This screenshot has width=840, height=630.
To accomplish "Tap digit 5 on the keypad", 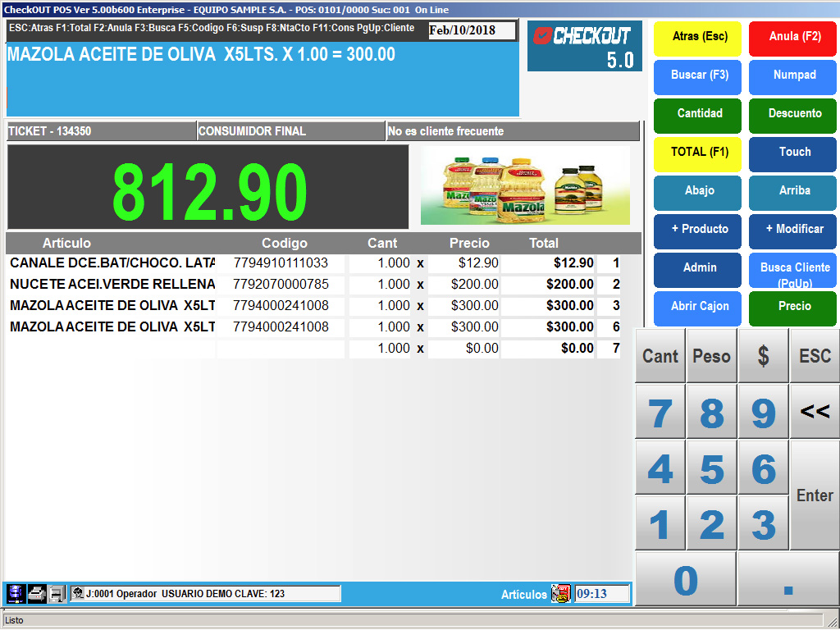I will click(711, 468).
